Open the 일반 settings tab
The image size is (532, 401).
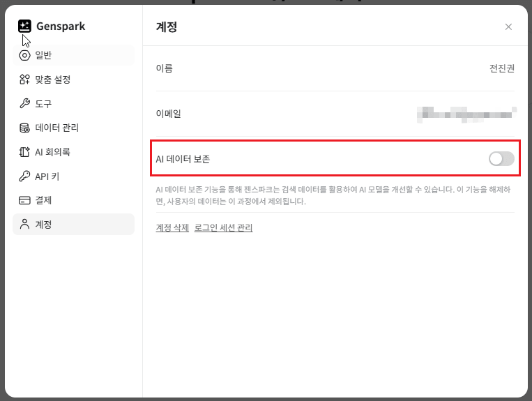coord(74,55)
